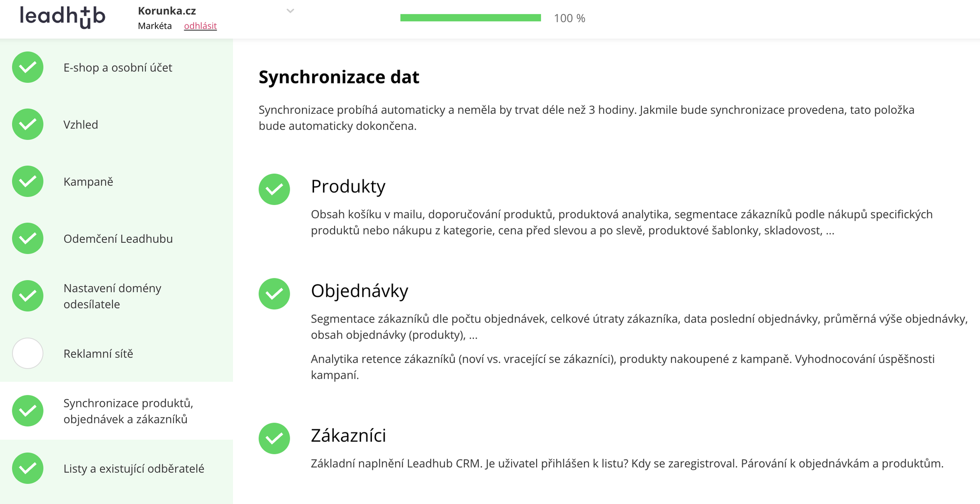Viewport: 980px width, 504px height.
Task: Click the odhlásit logout link
Action: click(200, 26)
